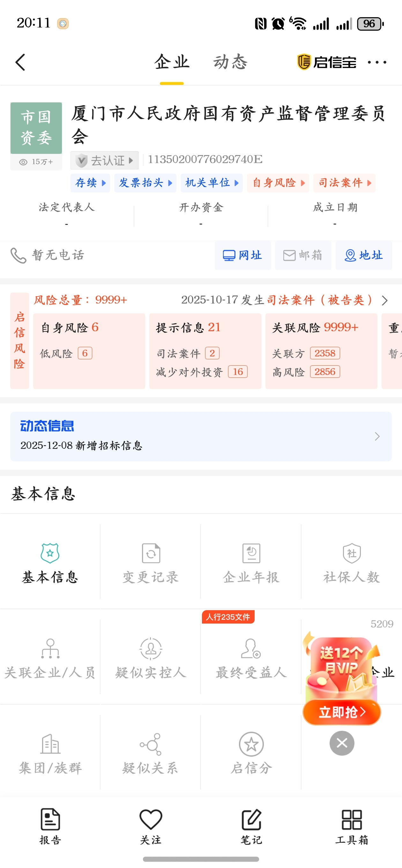Tap the NFC status bar icon
402x868 pixels.
point(260,24)
